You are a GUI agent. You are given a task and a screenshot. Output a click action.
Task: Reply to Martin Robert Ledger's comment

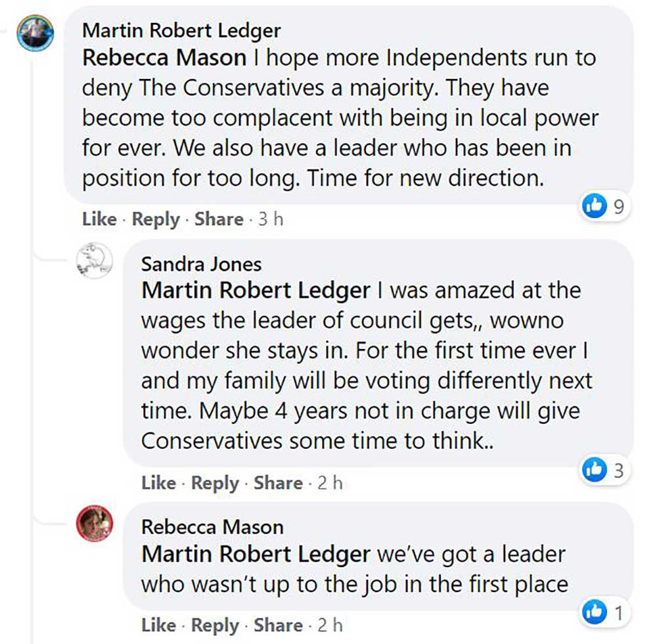(x=156, y=219)
